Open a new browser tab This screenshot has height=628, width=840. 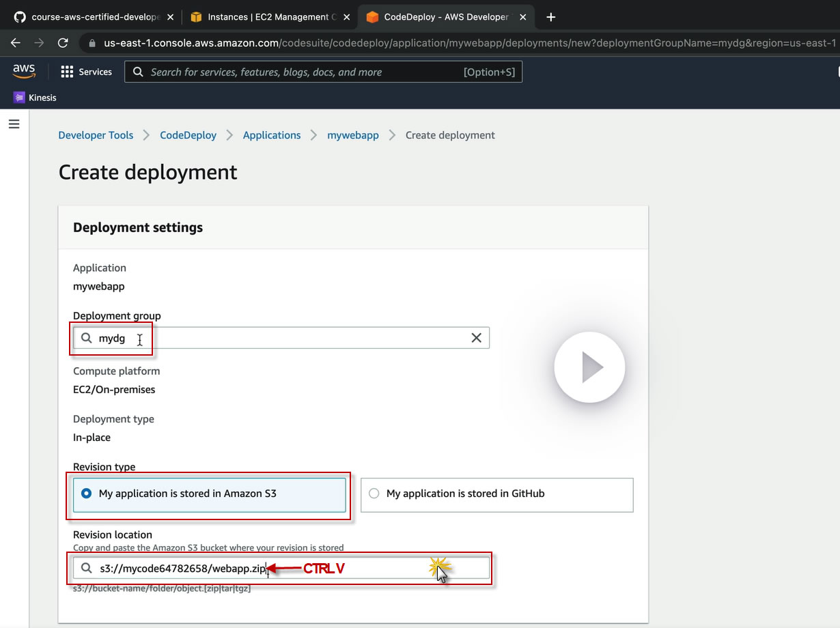click(x=551, y=17)
